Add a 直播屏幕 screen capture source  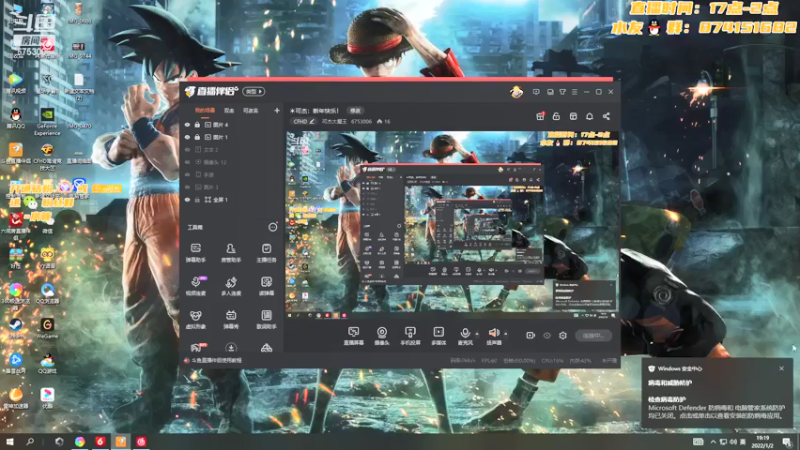point(354,336)
